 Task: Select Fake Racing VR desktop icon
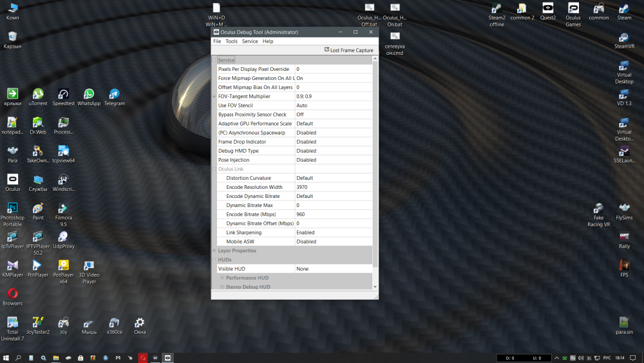click(x=598, y=215)
